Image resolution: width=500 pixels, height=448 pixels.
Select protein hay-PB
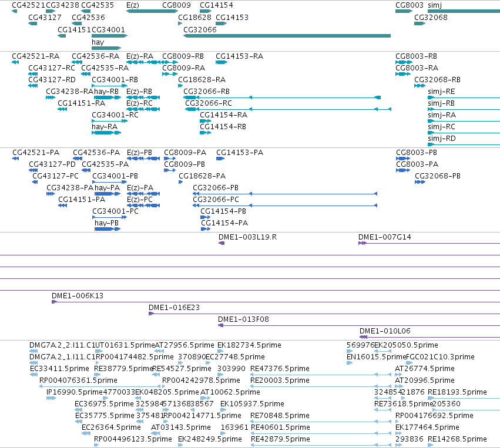point(108,229)
